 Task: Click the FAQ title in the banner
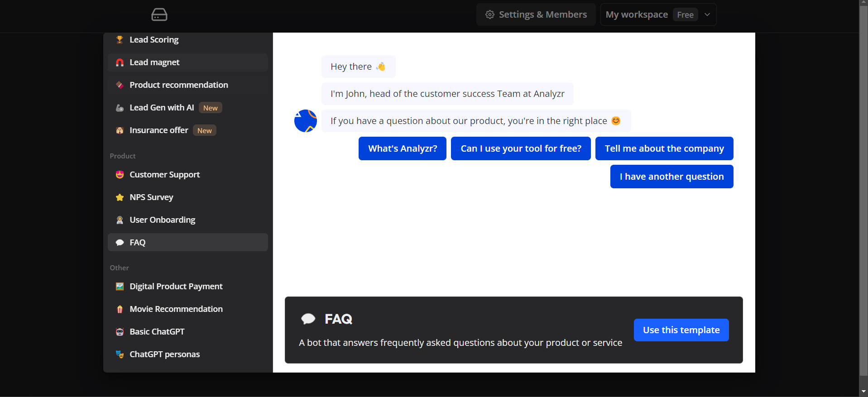point(338,319)
